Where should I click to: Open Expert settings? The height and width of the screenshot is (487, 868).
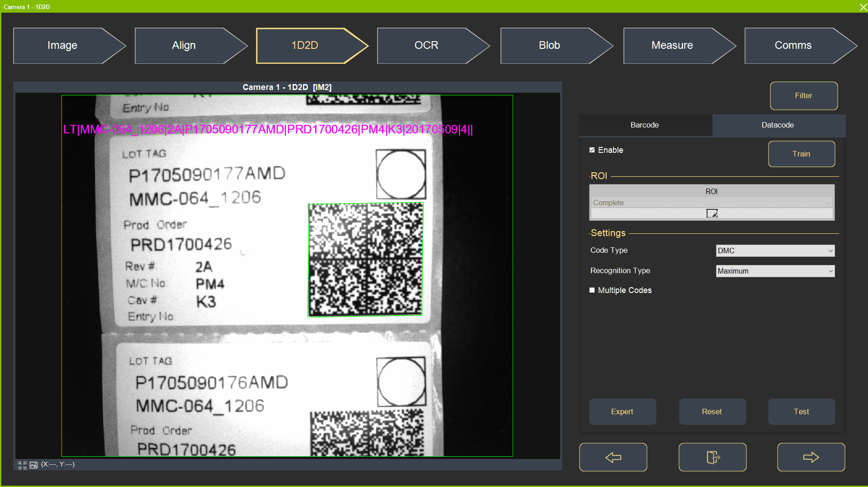click(623, 411)
